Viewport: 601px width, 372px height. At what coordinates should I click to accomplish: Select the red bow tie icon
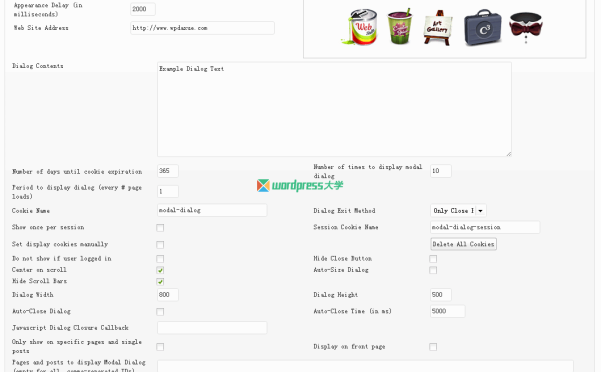click(526, 27)
